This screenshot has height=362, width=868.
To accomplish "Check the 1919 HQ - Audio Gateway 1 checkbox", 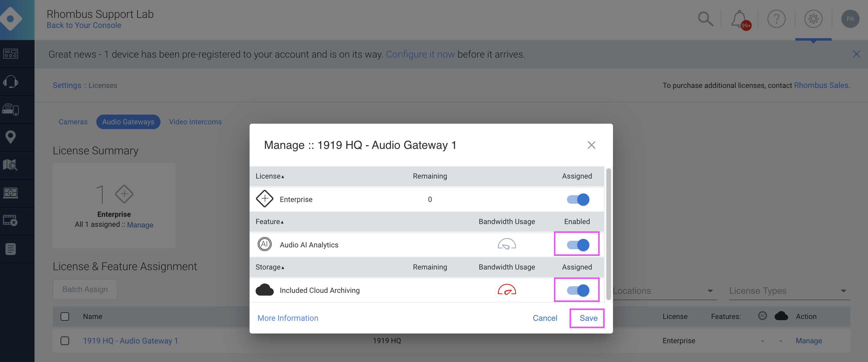I will click(x=65, y=341).
